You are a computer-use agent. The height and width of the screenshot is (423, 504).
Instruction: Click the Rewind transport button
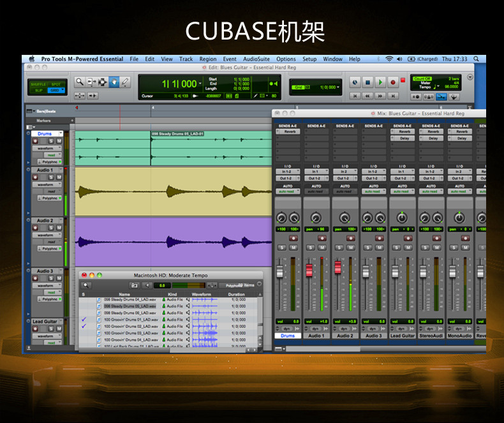pyautogui.click(x=367, y=96)
